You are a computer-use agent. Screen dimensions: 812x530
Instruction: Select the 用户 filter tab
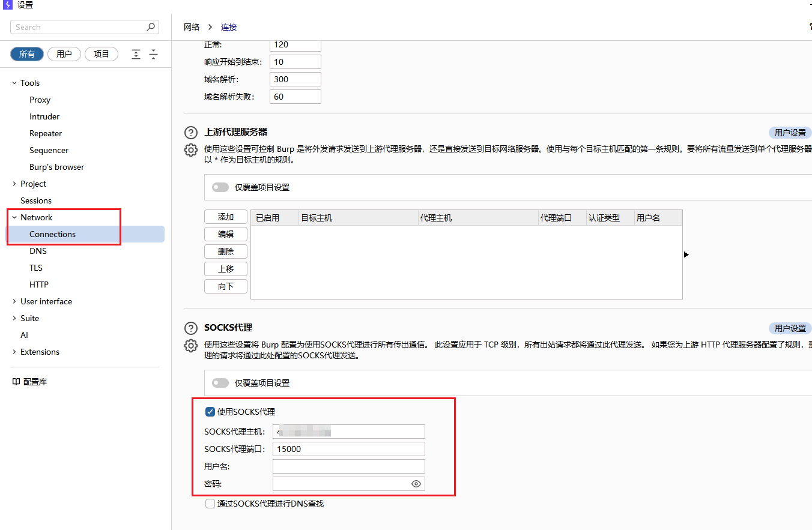[x=64, y=54]
